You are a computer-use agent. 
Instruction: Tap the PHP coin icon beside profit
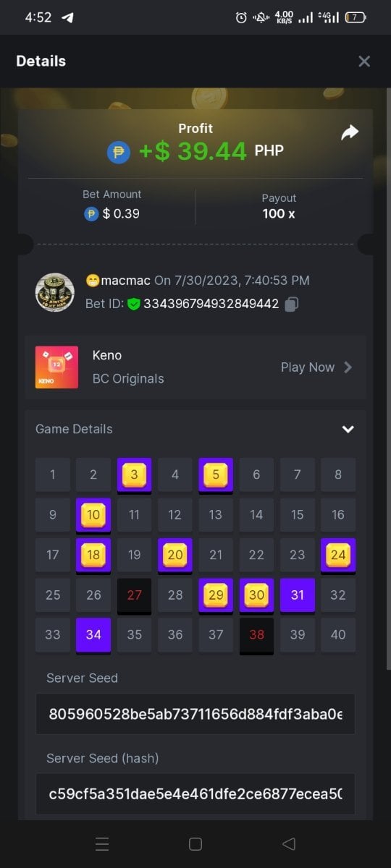click(x=119, y=152)
